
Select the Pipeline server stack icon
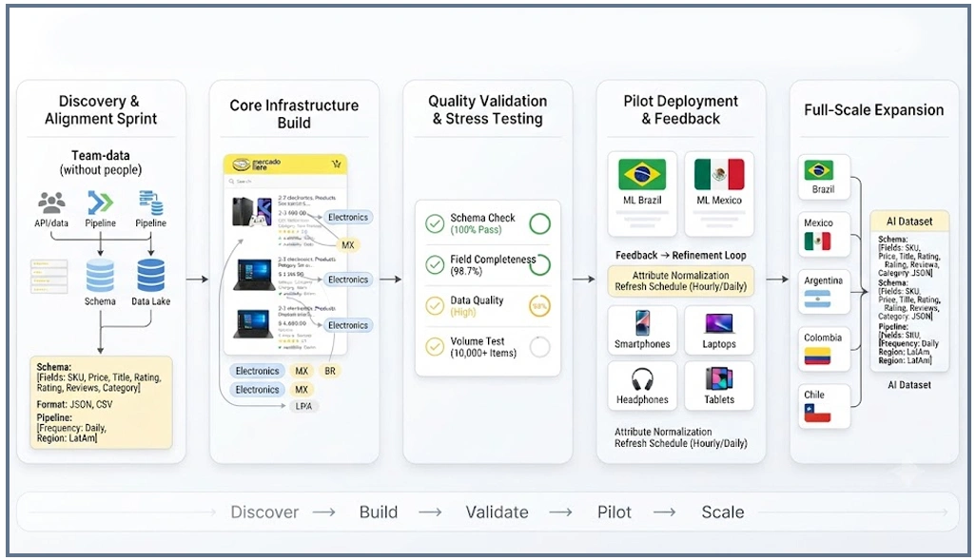[x=150, y=203]
